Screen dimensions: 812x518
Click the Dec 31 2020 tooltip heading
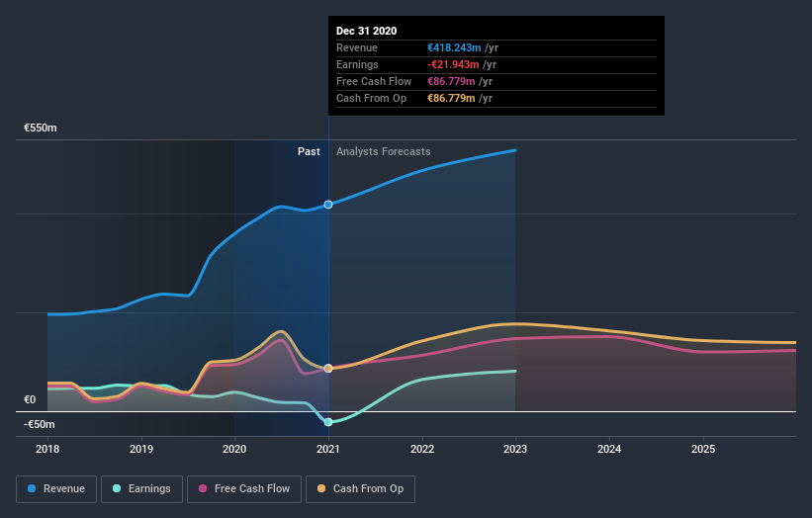367,31
